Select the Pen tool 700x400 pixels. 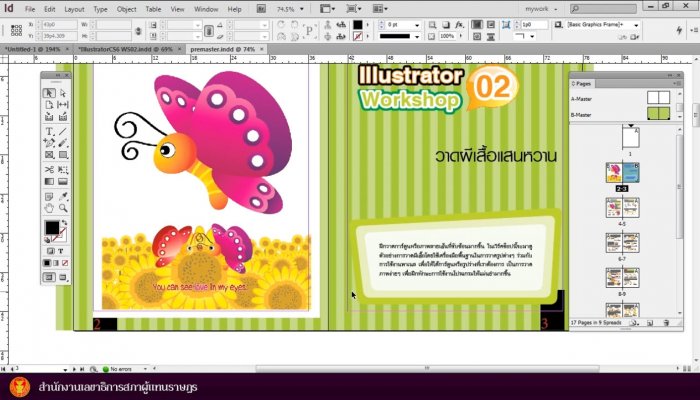pos(49,143)
